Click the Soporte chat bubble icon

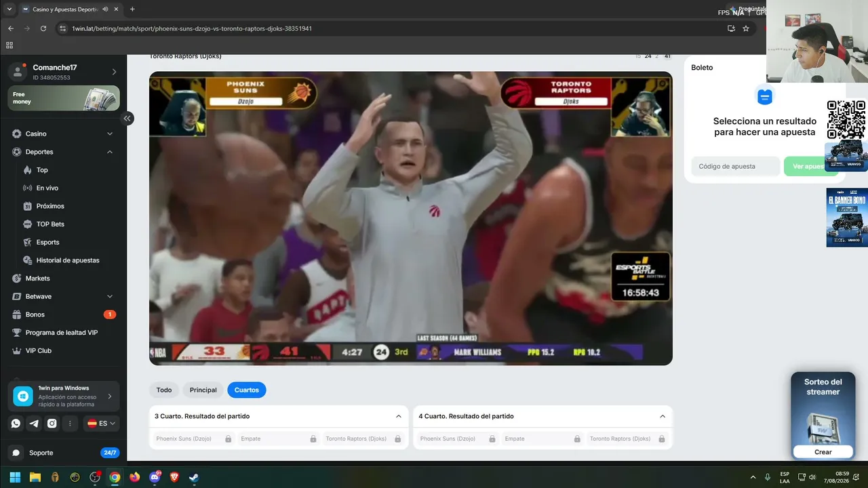coord(16,453)
